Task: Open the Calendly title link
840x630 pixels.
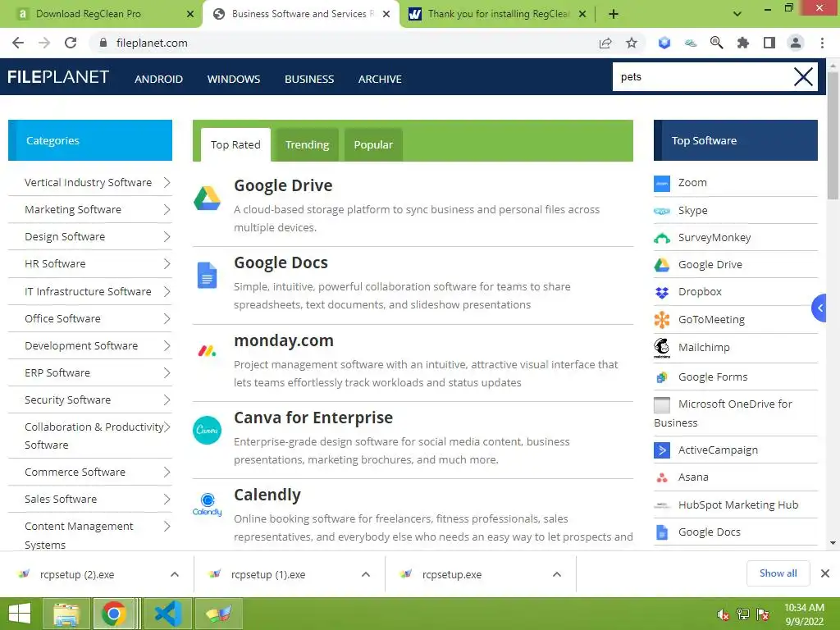Action: (267, 495)
